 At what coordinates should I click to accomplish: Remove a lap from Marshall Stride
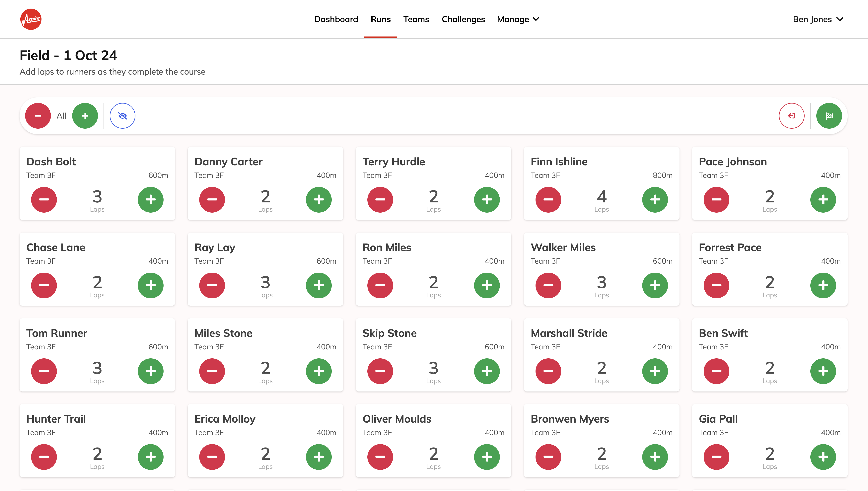[548, 371]
